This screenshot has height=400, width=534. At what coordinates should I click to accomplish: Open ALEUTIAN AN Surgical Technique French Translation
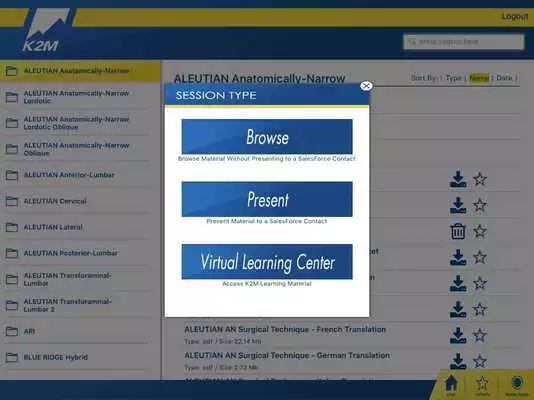(x=285, y=330)
